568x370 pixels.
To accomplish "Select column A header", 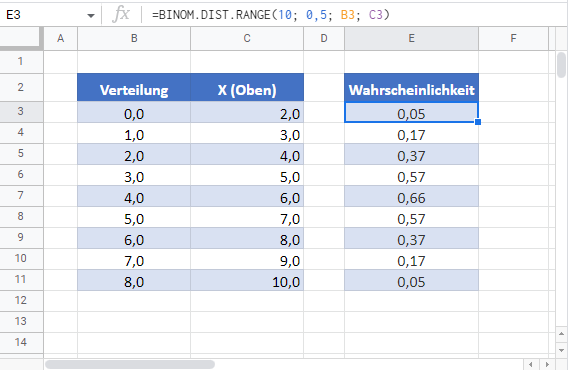I will tap(60, 38).
